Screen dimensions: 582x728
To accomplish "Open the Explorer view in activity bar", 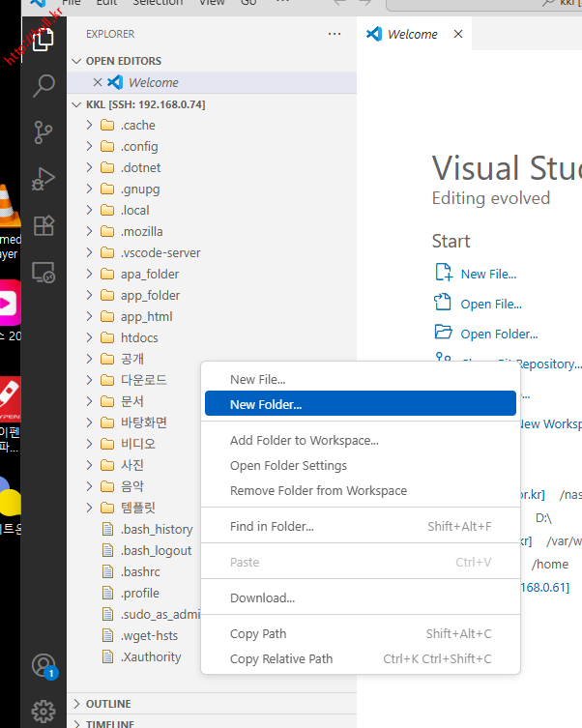I will pyautogui.click(x=44, y=39).
